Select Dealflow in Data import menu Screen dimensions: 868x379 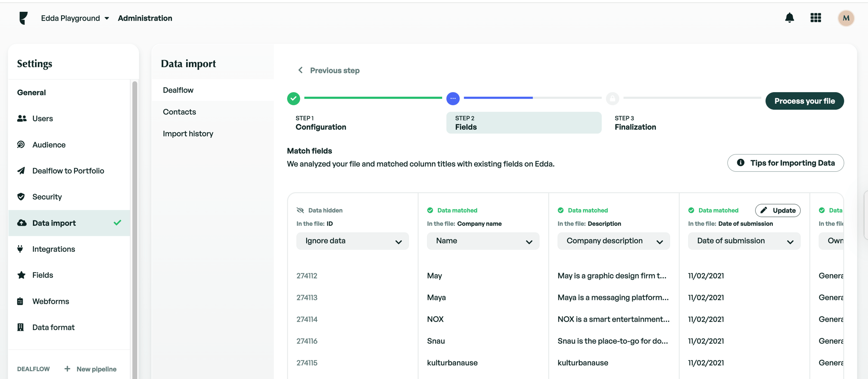(x=213, y=90)
